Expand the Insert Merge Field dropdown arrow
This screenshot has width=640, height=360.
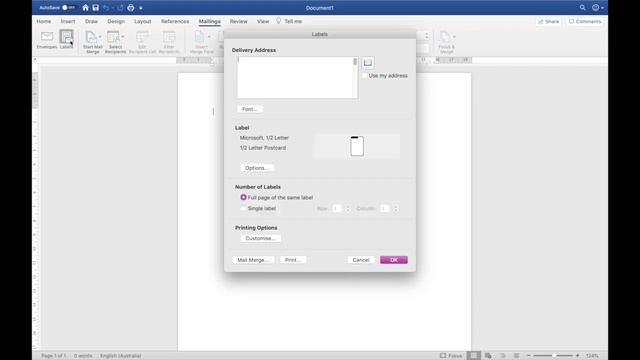click(209, 36)
